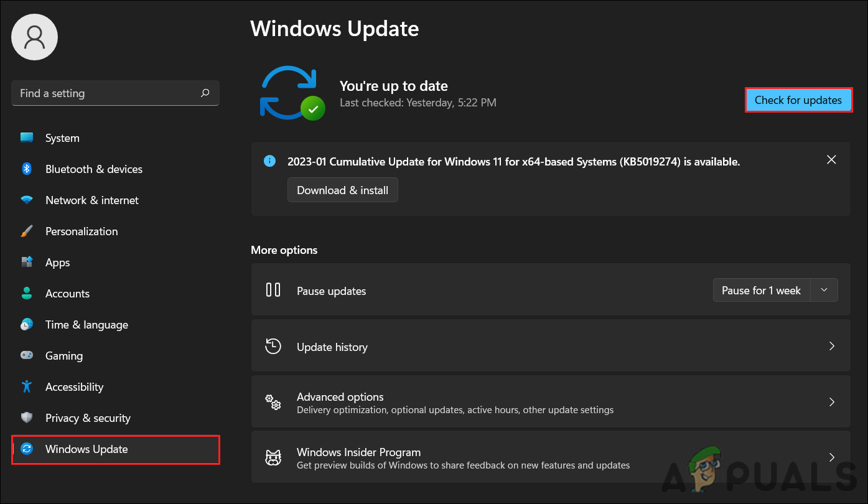Click the Privacy & security shield icon

[x=27, y=418]
